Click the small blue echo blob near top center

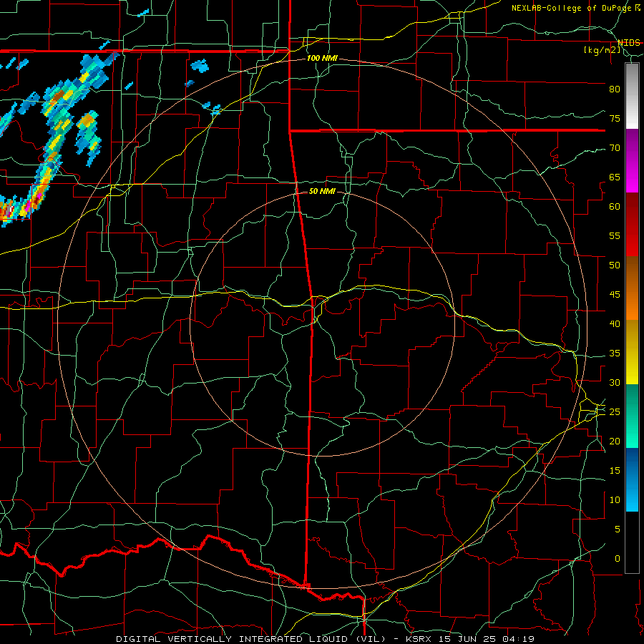(200, 66)
